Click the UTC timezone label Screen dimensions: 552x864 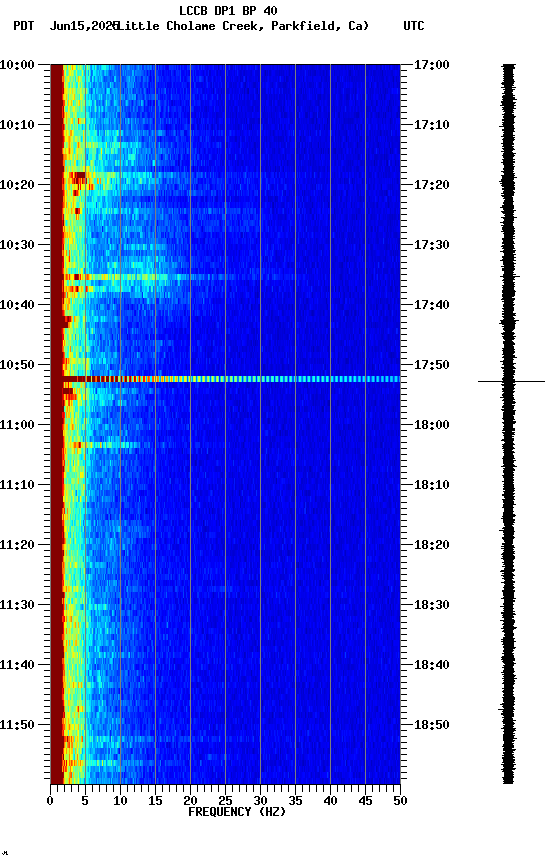coord(414,26)
